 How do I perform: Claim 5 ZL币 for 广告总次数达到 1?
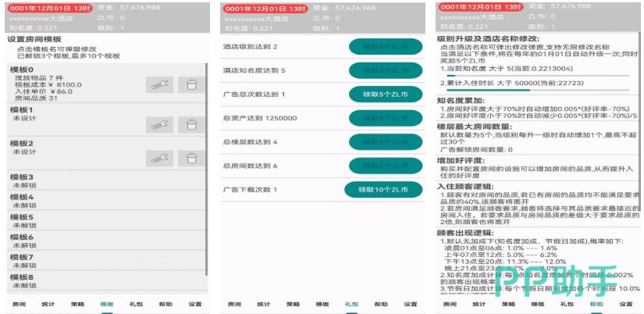384,95
